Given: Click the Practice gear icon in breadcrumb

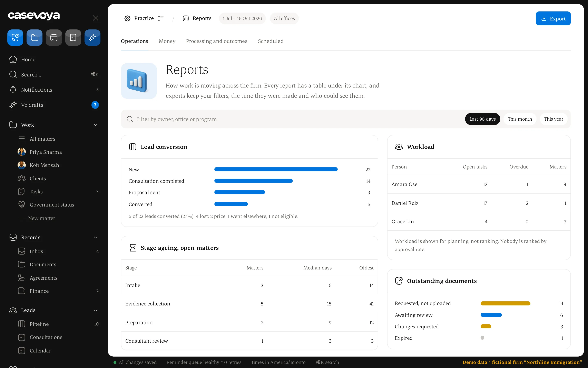Looking at the screenshot, I should [x=127, y=18].
